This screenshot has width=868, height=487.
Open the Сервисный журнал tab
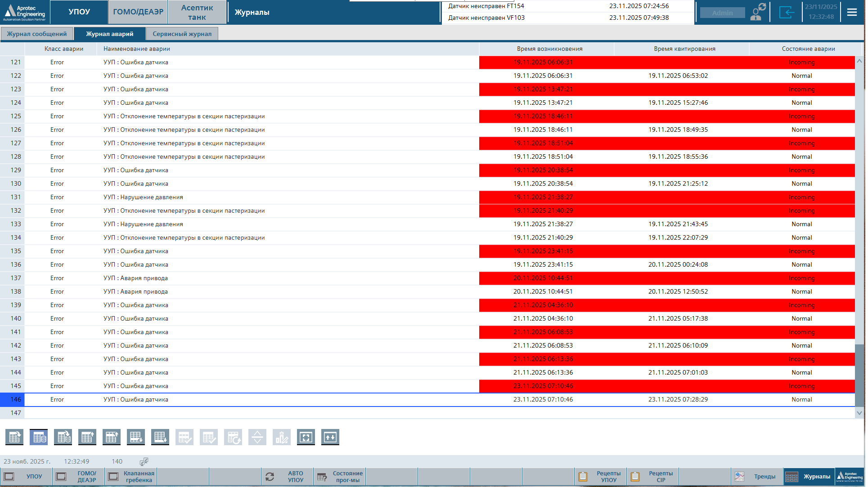[x=182, y=34]
